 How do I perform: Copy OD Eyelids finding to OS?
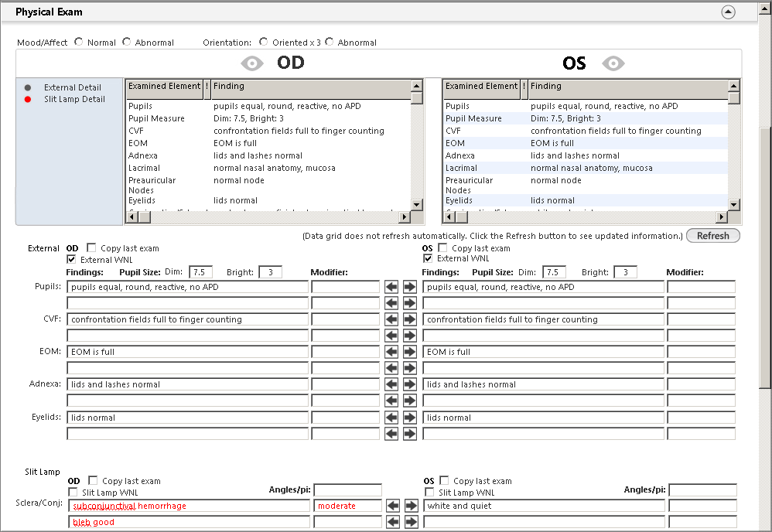pyautogui.click(x=410, y=418)
